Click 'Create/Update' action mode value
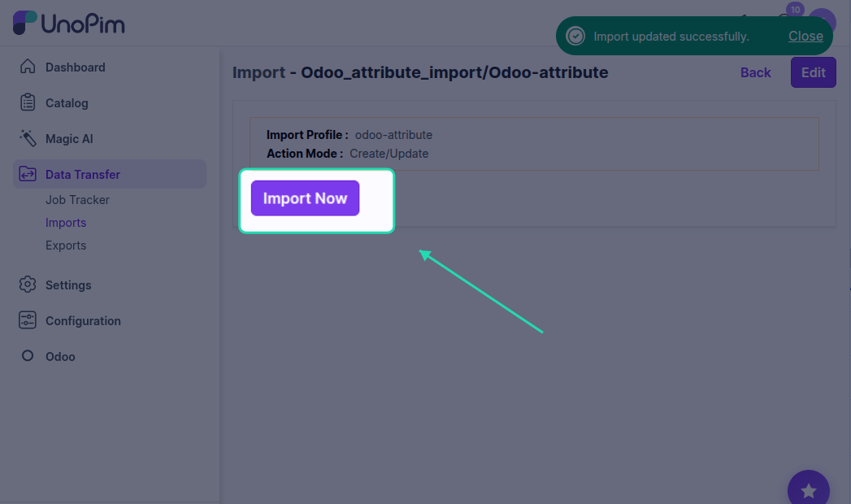This screenshot has height=504, width=851. [389, 154]
